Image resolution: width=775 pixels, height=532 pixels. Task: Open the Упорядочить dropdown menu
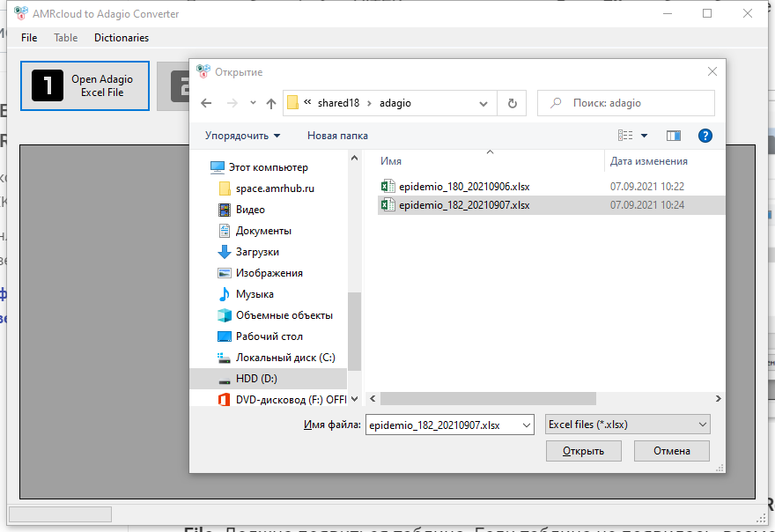click(243, 136)
